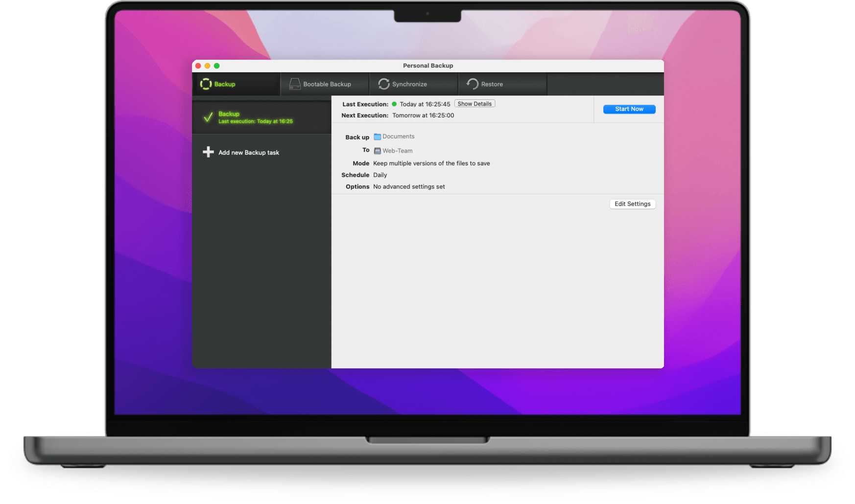Click the Personal Backup window title

(428, 66)
